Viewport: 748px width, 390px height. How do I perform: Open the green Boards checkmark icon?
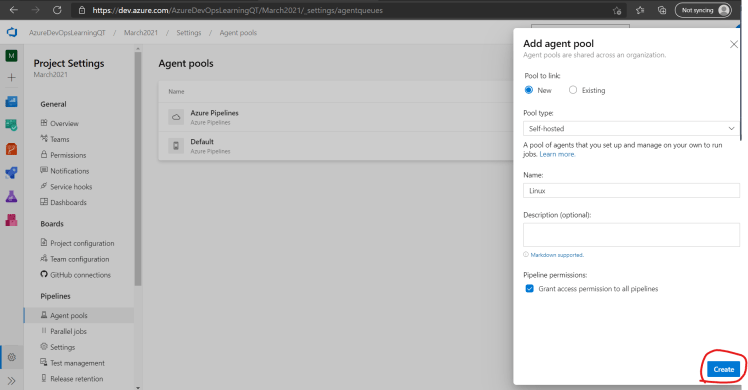[x=11, y=125]
